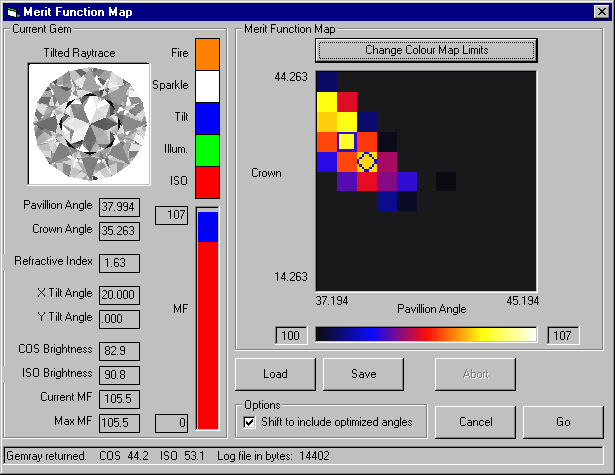
Task: Click the Refractive Index field 1.63
Action: click(119, 263)
